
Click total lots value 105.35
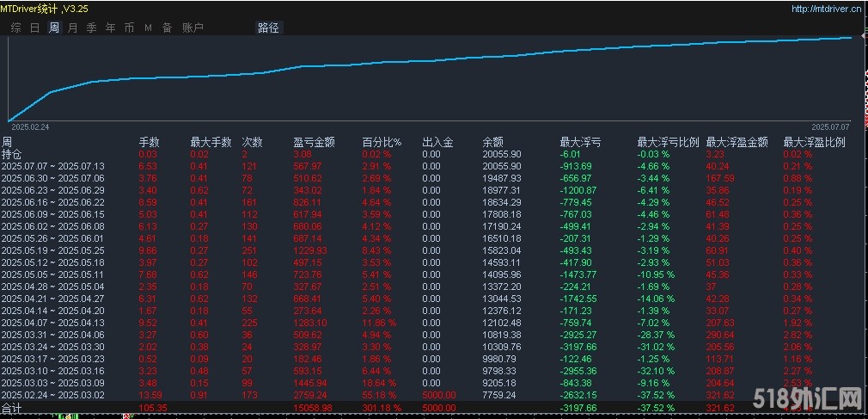pos(151,408)
